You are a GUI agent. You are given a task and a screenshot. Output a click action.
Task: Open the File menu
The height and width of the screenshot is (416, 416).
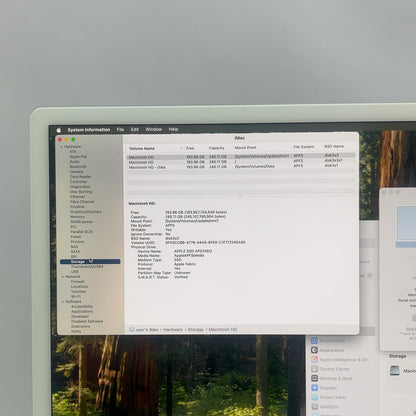coord(120,129)
